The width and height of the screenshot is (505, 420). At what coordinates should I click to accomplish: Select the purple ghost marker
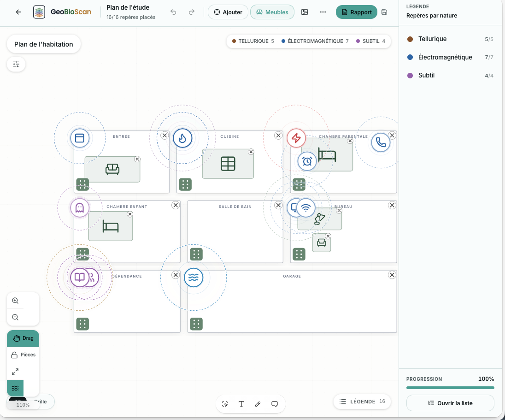(x=80, y=208)
